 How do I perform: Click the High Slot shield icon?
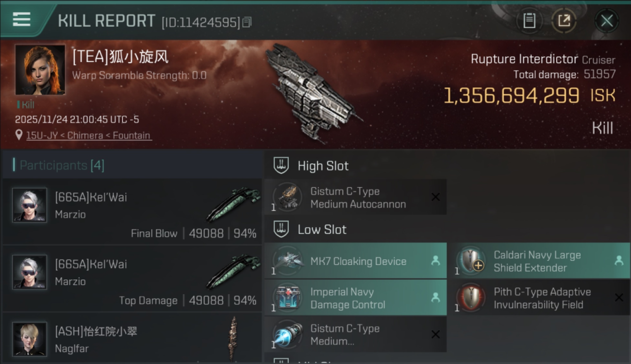(281, 165)
